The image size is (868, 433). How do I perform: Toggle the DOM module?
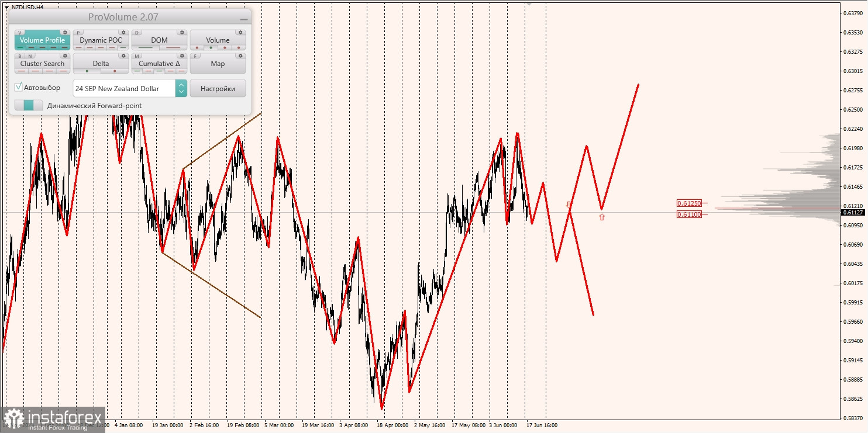coord(159,40)
